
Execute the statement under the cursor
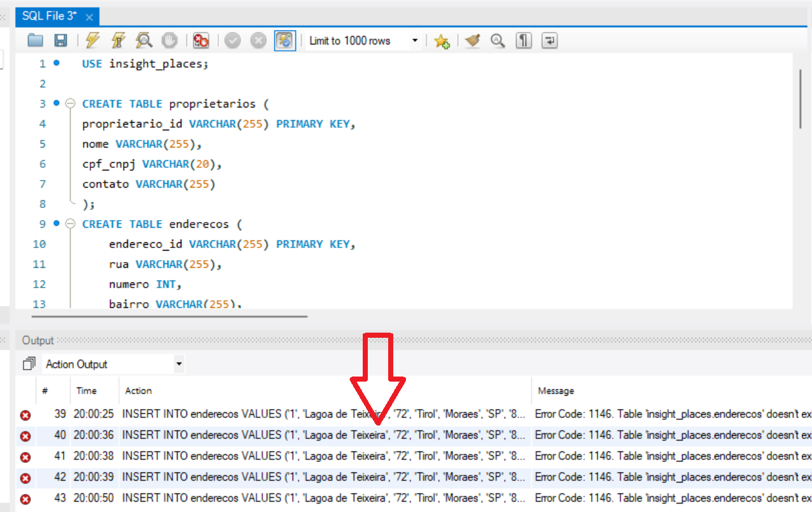(118, 41)
